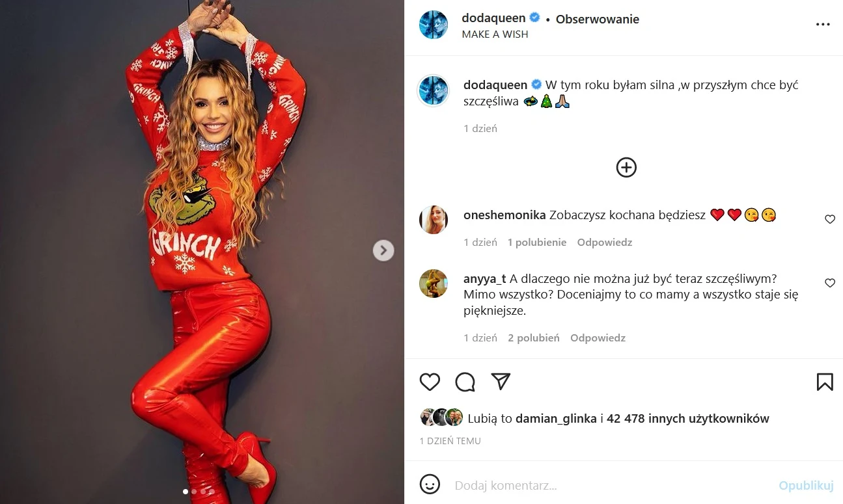Click the Opublikuj post button
Viewport: 843px width, 504px height.
(x=806, y=485)
